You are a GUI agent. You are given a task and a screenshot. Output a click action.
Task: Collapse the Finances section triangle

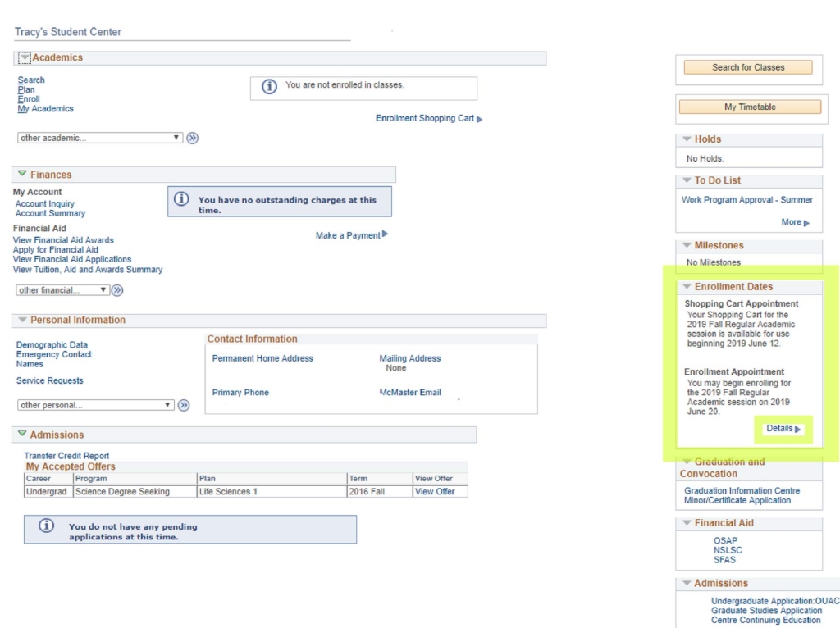point(22,175)
